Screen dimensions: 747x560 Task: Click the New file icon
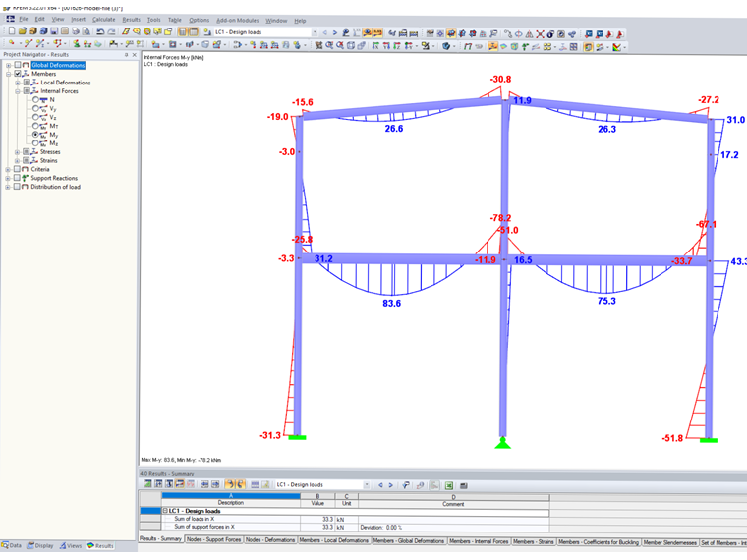(12, 31)
